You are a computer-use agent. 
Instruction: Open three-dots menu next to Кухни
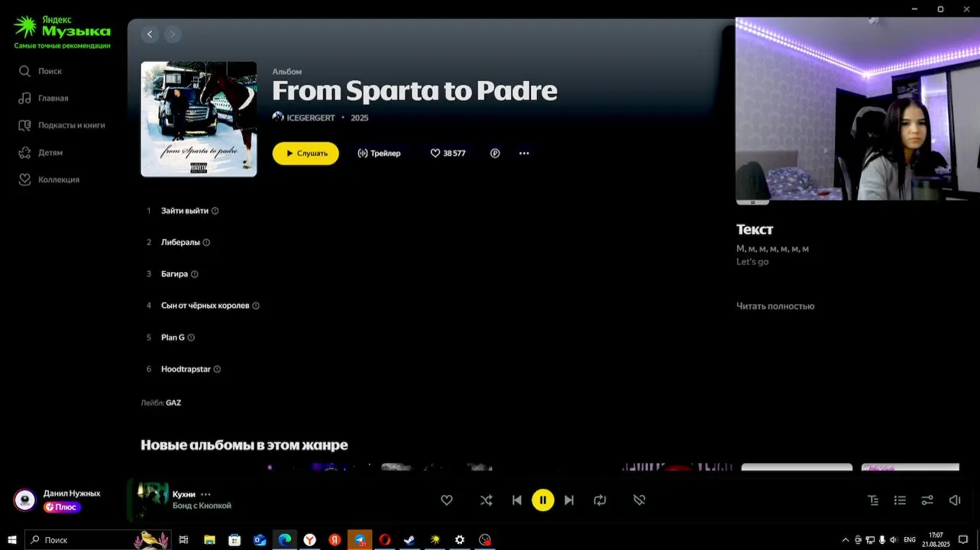[x=205, y=494]
